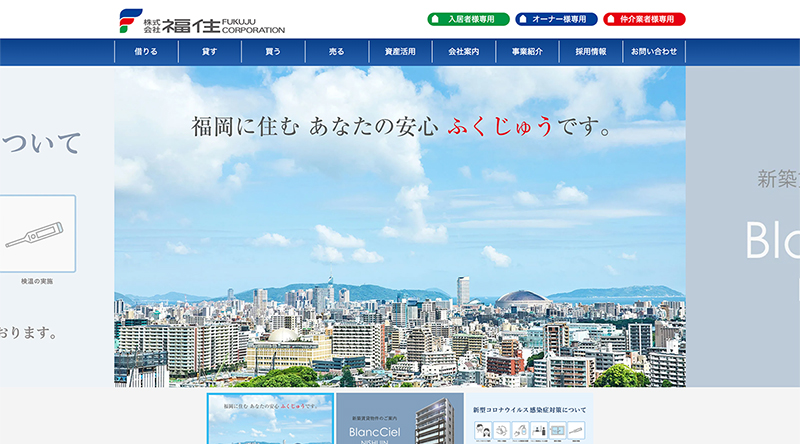Select 借りる in the navigation bar

click(146, 52)
